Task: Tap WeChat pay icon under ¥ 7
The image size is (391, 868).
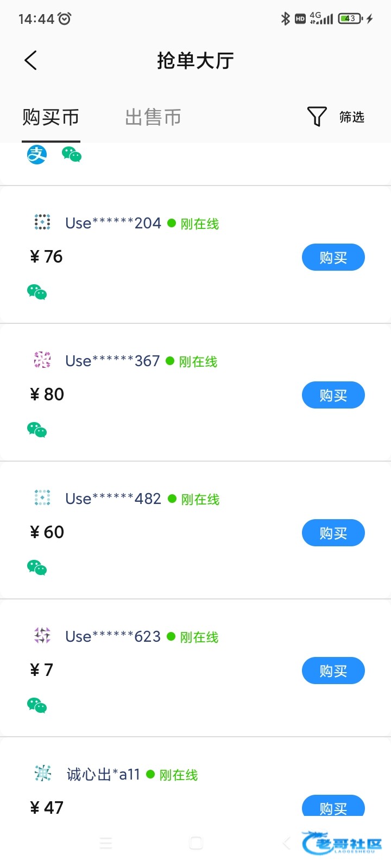Action: pyautogui.click(x=37, y=706)
